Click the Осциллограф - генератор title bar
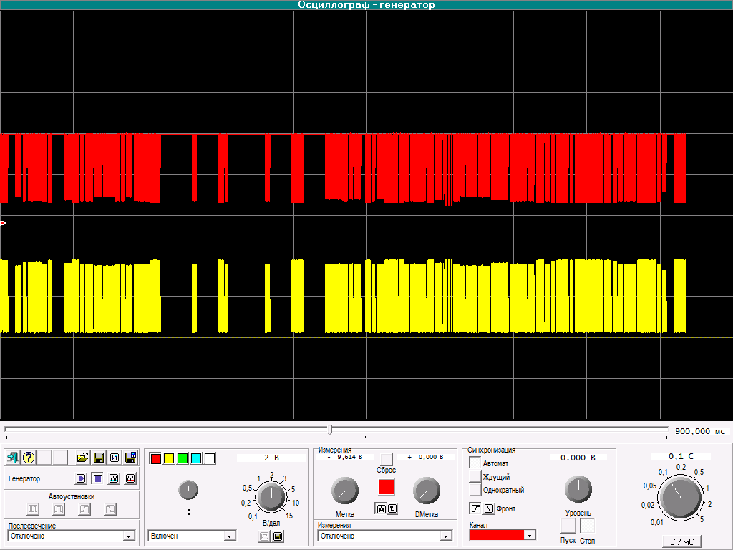Image resolution: width=733 pixels, height=550 pixels. coord(366,5)
